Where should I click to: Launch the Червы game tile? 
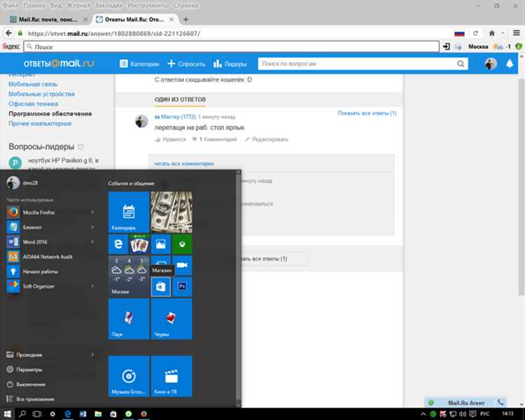171,319
